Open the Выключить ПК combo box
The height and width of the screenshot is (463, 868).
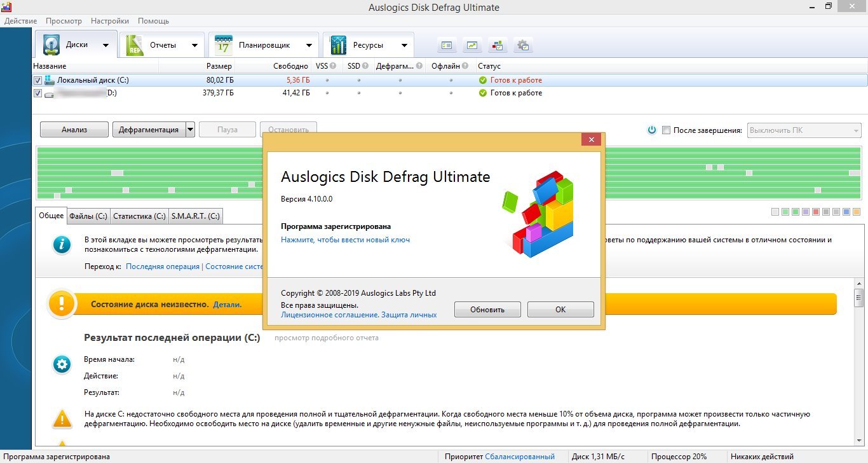point(804,130)
